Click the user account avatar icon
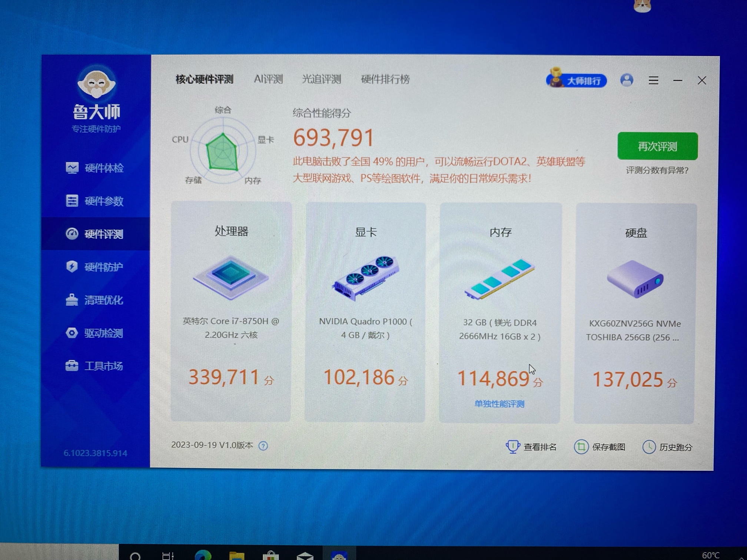Viewport: 747px width, 560px height. [x=627, y=80]
